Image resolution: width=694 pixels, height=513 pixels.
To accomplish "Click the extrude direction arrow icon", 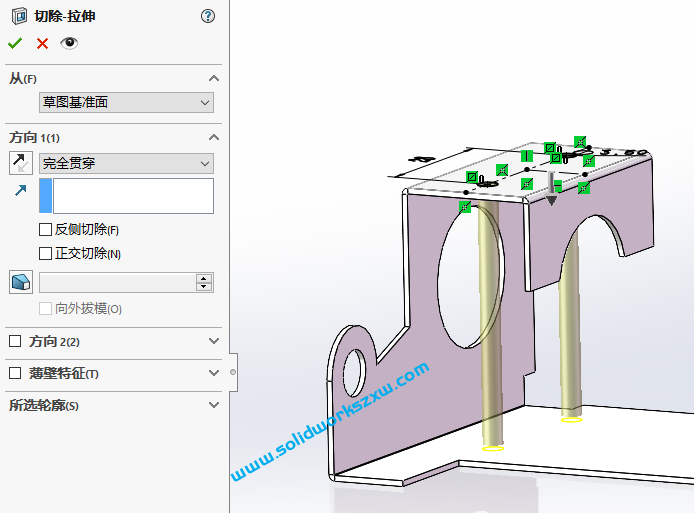I will coord(21,190).
